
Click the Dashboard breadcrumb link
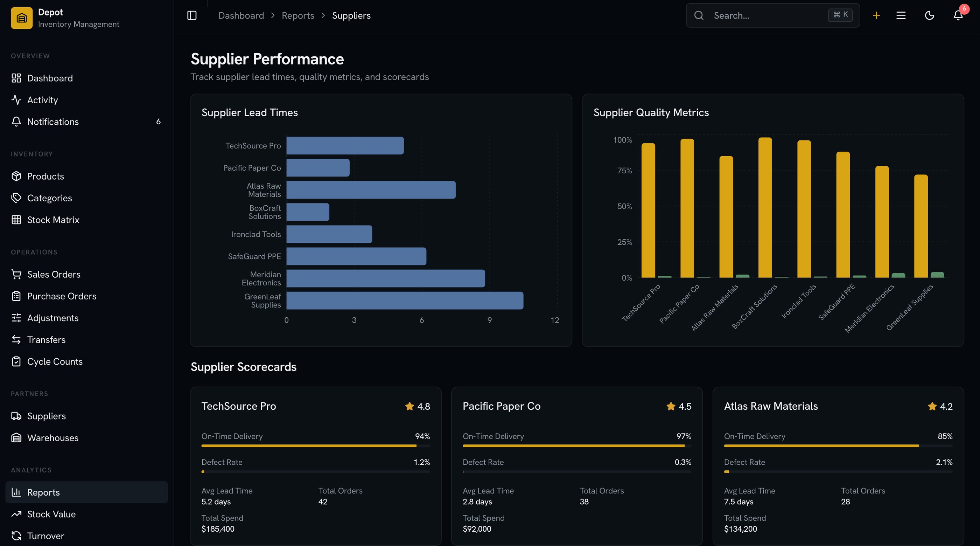[x=241, y=16]
